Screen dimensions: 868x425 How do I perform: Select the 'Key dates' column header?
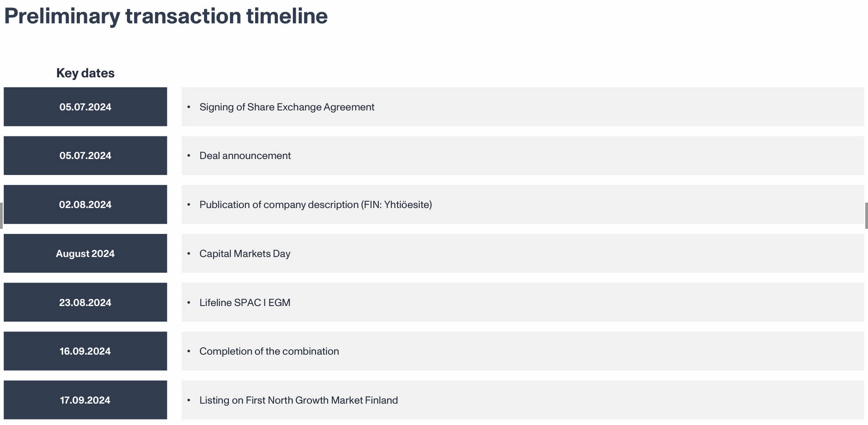85,73
